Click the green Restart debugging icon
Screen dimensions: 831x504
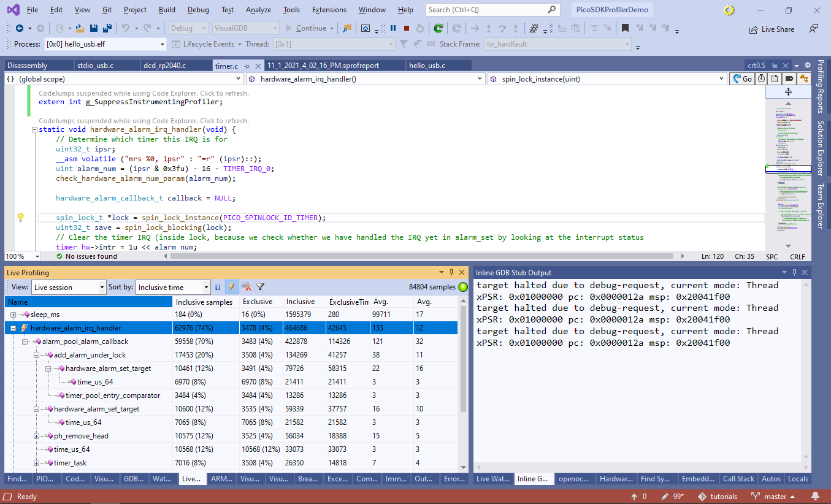[x=438, y=28]
